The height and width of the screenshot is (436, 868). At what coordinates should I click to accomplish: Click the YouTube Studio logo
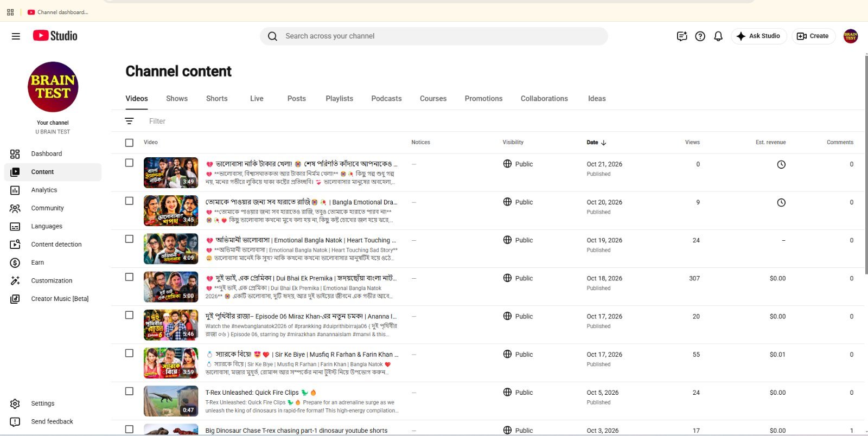click(x=55, y=36)
